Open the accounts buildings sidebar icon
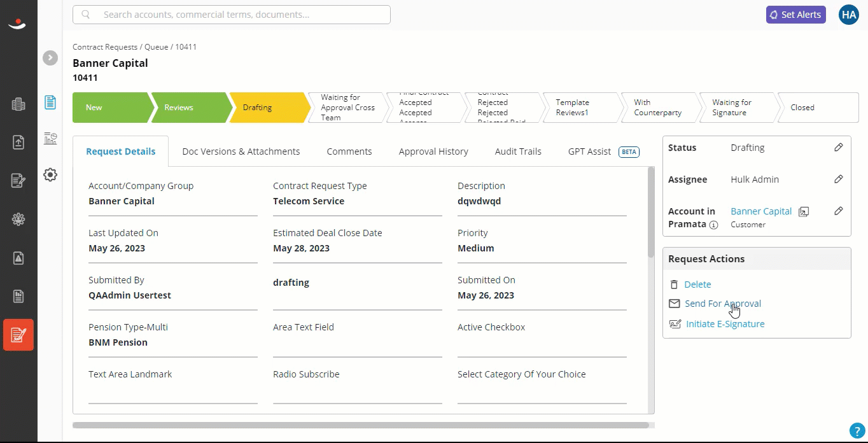Image resolution: width=868 pixels, height=443 pixels. coord(18,105)
